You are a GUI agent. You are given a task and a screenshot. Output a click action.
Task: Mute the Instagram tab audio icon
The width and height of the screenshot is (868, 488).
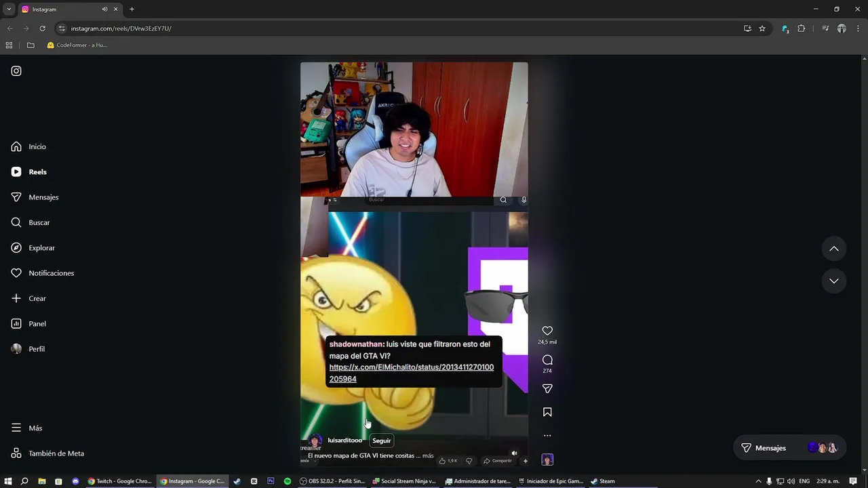(104, 9)
